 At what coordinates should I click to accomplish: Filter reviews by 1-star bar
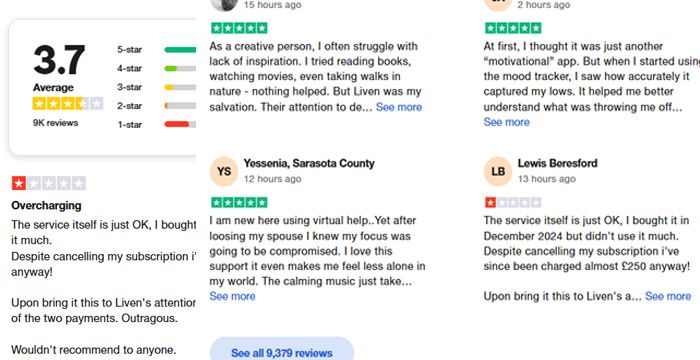(x=180, y=124)
